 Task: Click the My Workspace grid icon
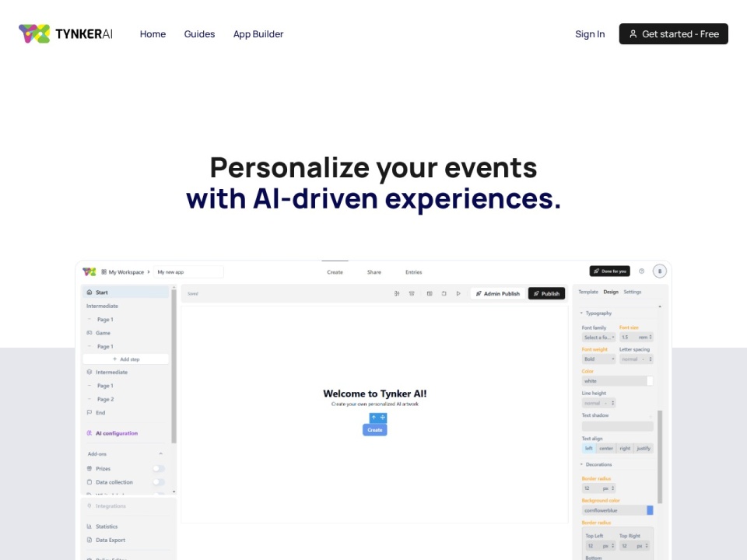[103, 272]
